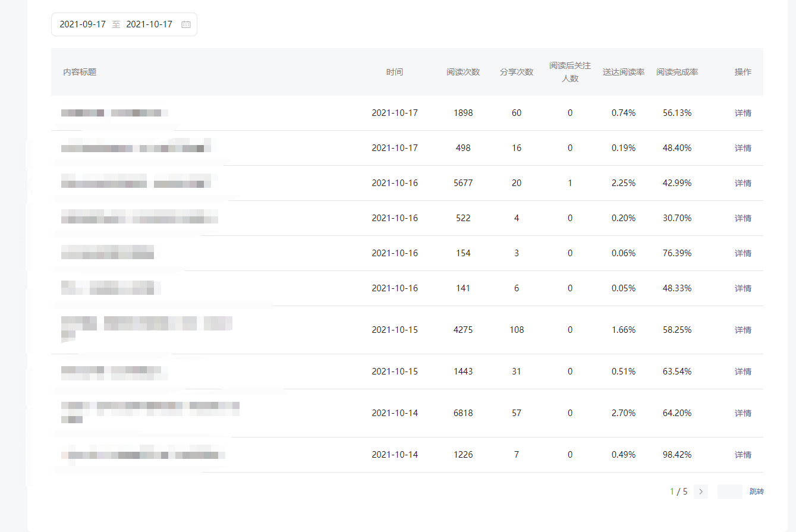
Task: Open 详情 for the 154 reads row
Action: [742, 253]
